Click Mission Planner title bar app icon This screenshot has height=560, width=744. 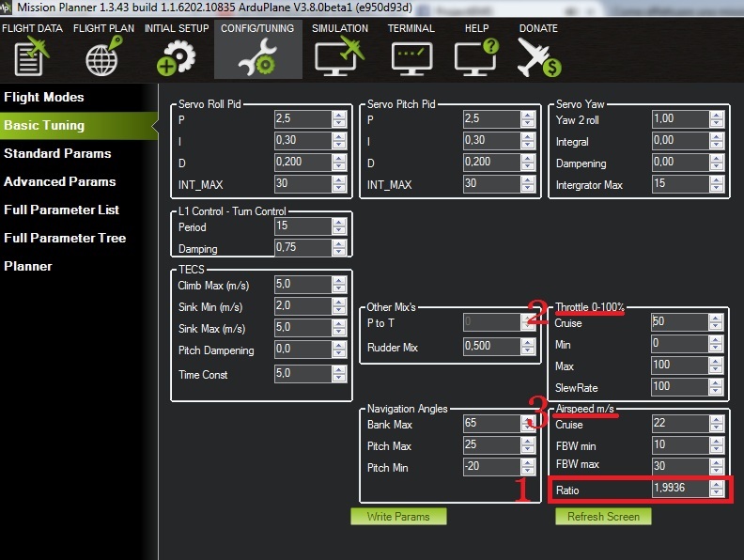point(6,8)
